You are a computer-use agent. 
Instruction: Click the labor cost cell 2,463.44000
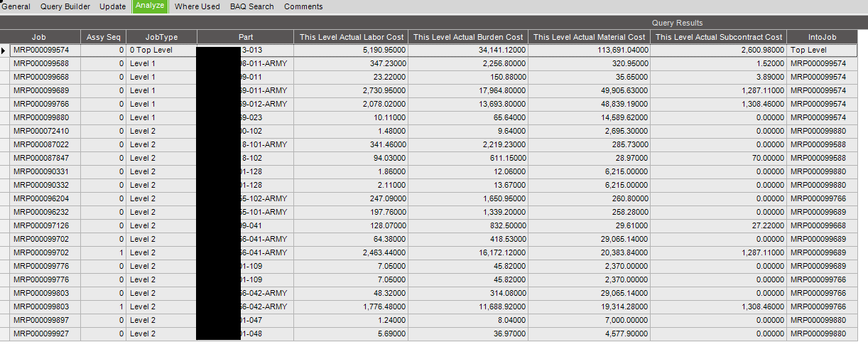[x=352, y=252]
